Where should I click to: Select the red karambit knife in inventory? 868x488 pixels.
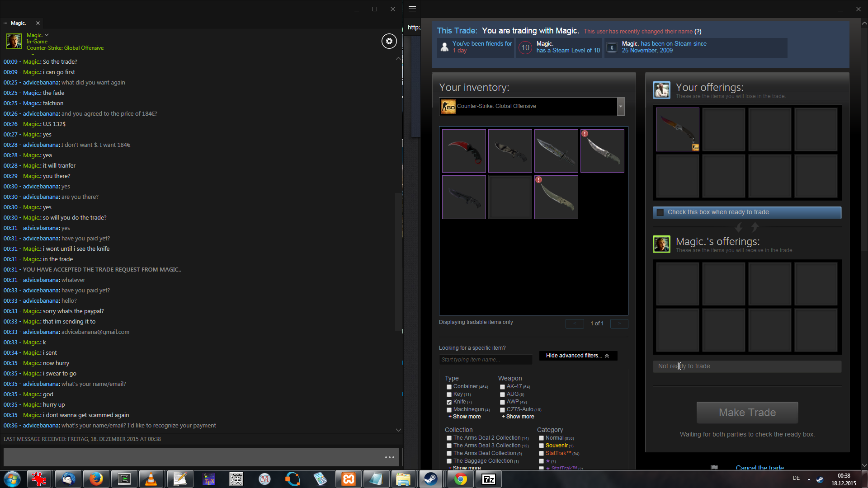coord(464,151)
